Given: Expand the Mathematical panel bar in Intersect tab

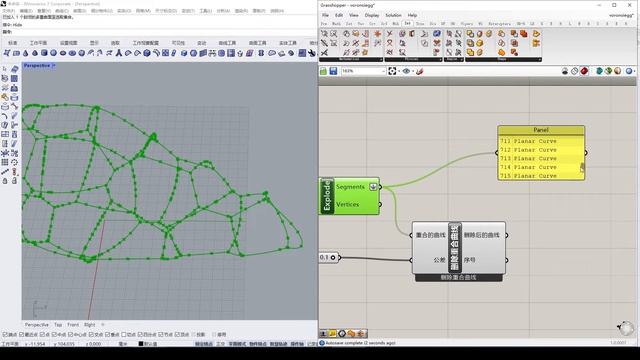Looking at the screenshot, I should pos(351,60).
